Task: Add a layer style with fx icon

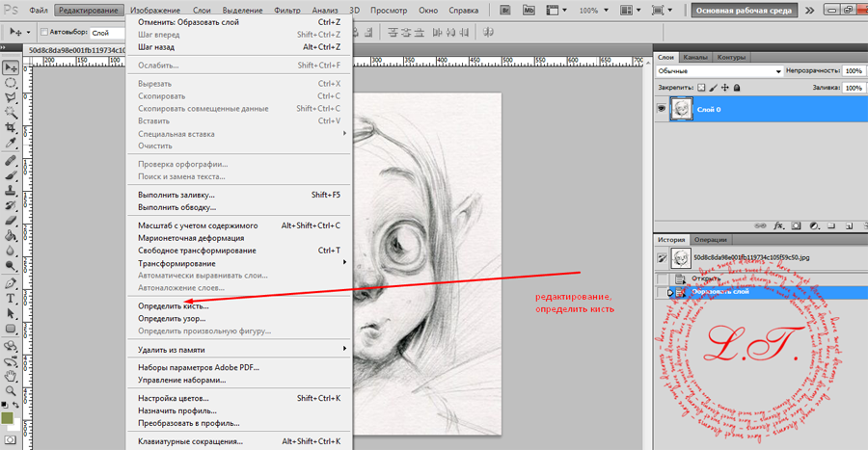Action: pyautogui.click(x=779, y=225)
